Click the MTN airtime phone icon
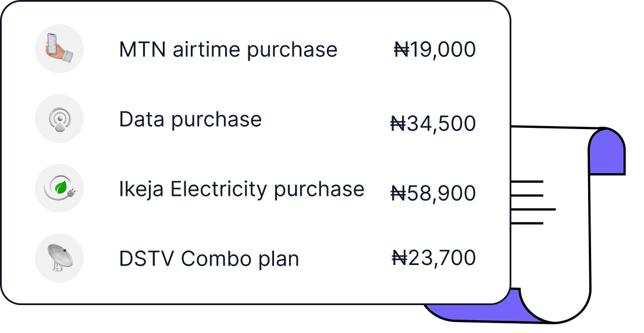 pyautogui.click(x=59, y=49)
